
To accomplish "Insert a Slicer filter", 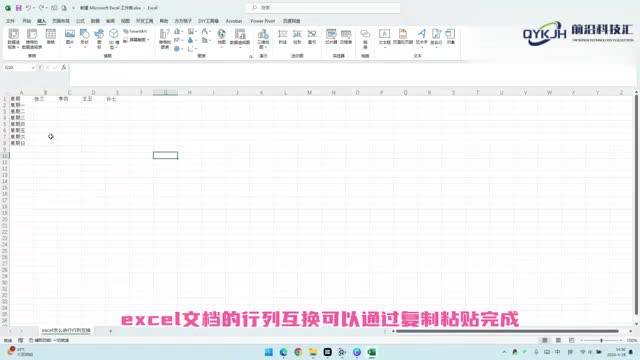I will click(x=331, y=37).
